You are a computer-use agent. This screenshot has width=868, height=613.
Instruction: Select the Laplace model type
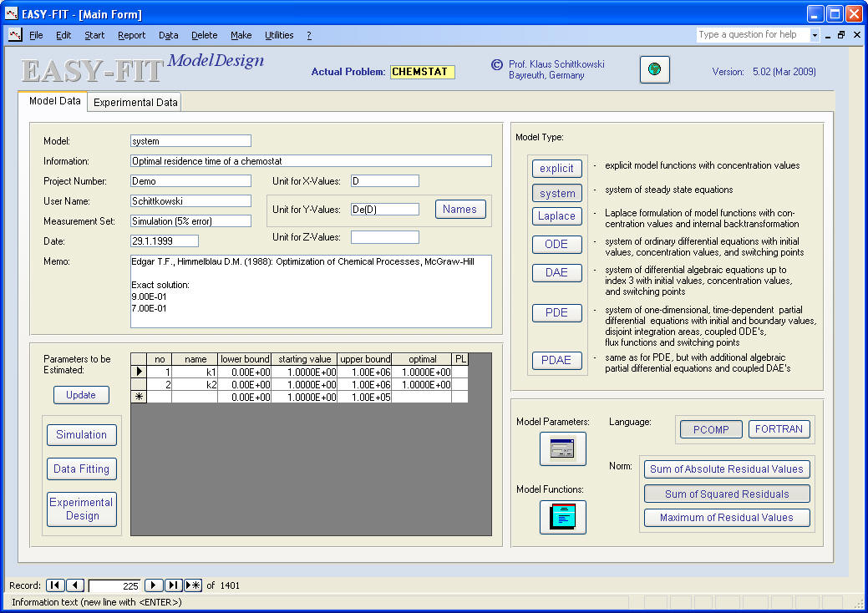coord(556,216)
